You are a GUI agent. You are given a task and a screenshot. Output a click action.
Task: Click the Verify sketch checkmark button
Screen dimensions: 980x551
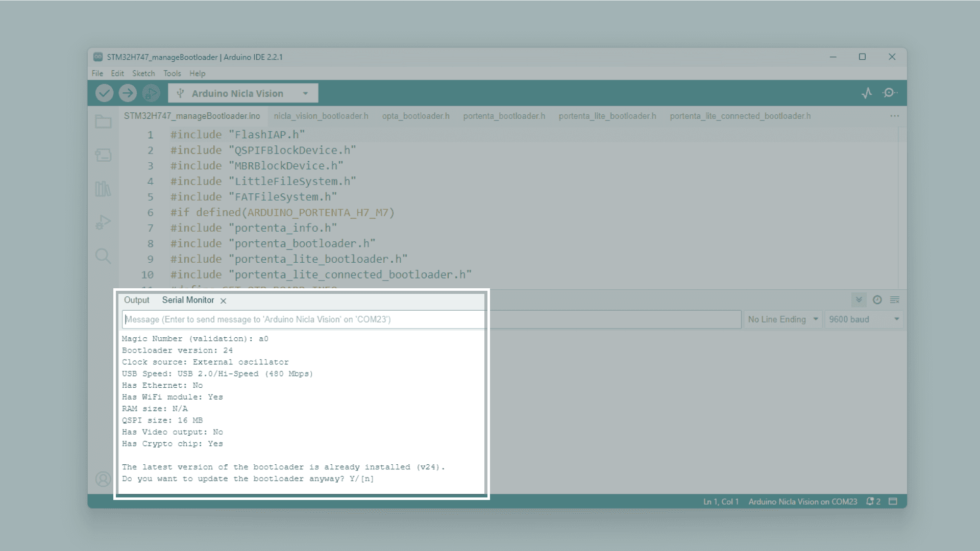(104, 93)
